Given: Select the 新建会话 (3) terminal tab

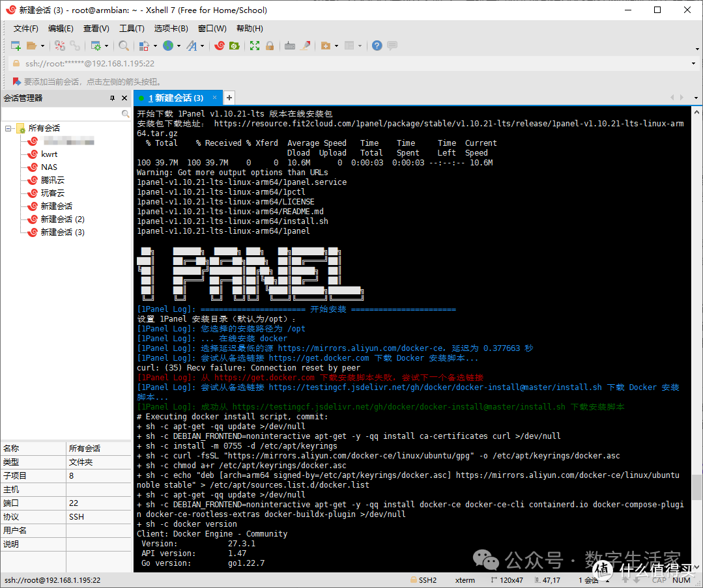Looking at the screenshot, I should coord(176,98).
